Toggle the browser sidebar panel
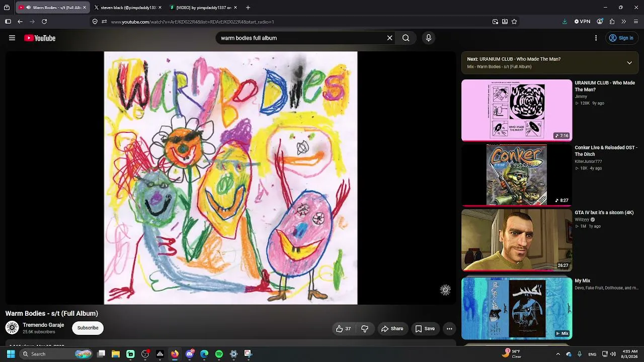This screenshot has width=644, height=362. [8, 22]
